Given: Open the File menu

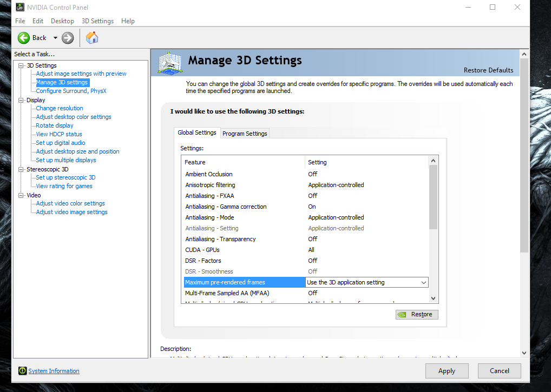Looking at the screenshot, I should tap(20, 21).
